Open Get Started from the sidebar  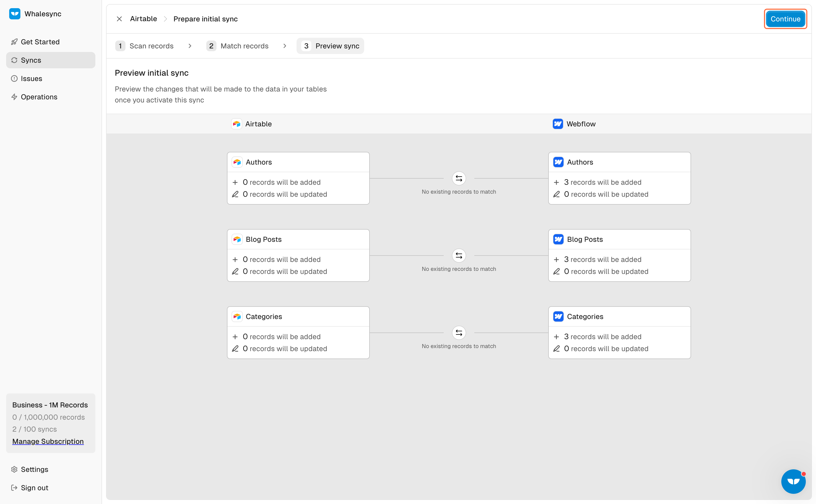pos(51,42)
